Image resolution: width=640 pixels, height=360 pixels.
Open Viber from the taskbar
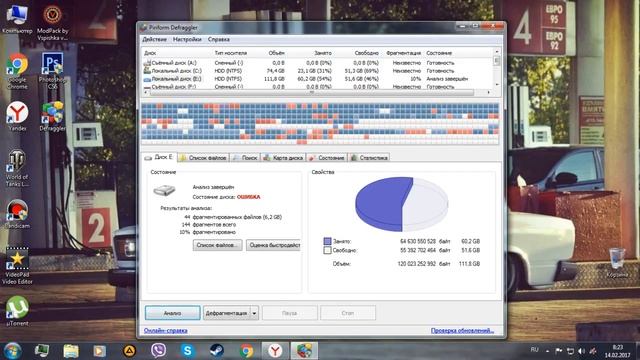158,351
